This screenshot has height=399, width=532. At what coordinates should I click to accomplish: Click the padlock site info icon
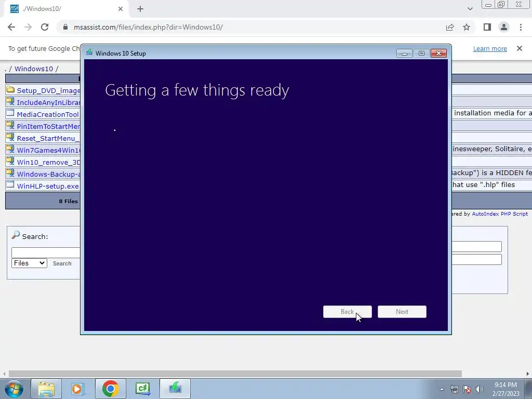point(65,27)
